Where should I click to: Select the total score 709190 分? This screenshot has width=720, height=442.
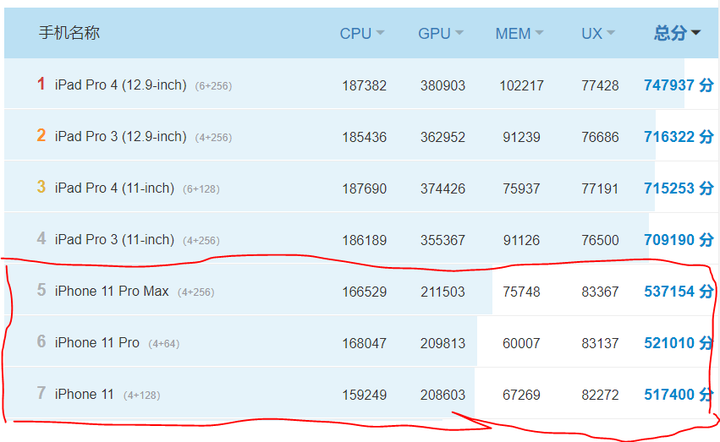[679, 240]
